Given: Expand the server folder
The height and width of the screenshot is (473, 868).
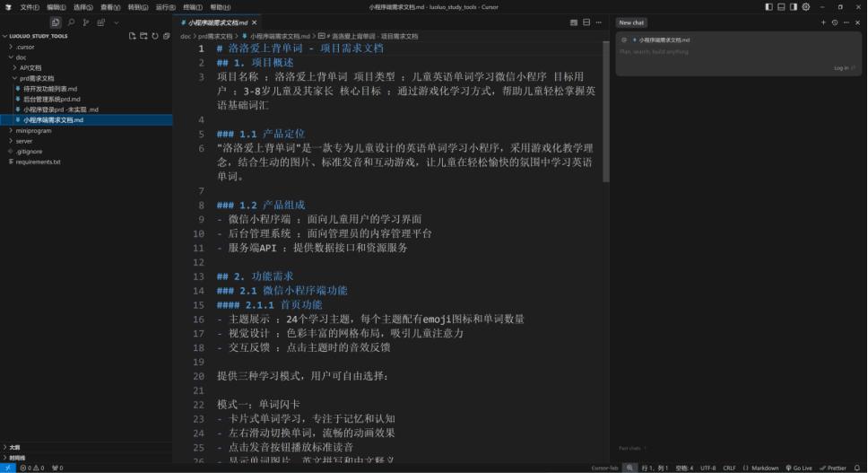Looking at the screenshot, I should click(x=24, y=141).
